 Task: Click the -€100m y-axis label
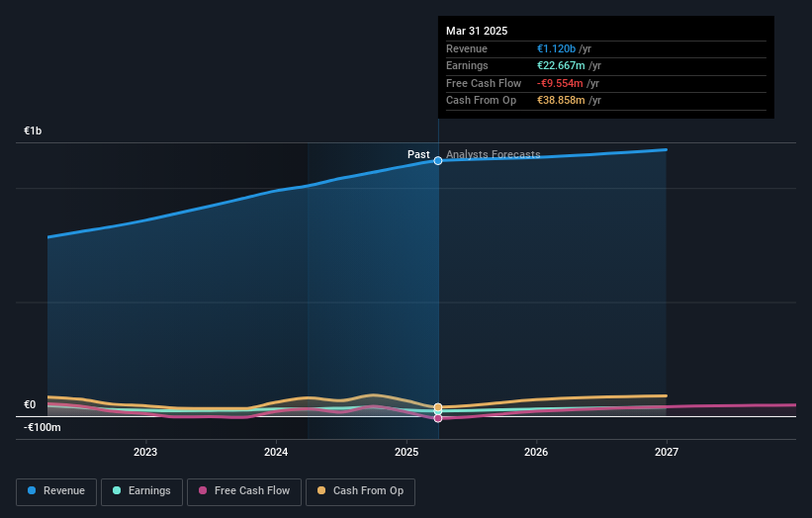(43, 427)
